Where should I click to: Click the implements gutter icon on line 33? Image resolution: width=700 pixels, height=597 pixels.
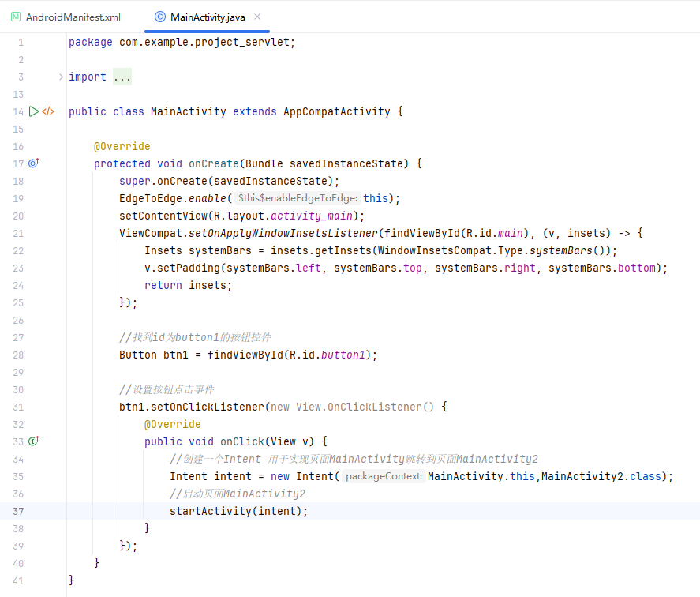pyautogui.click(x=34, y=441)
